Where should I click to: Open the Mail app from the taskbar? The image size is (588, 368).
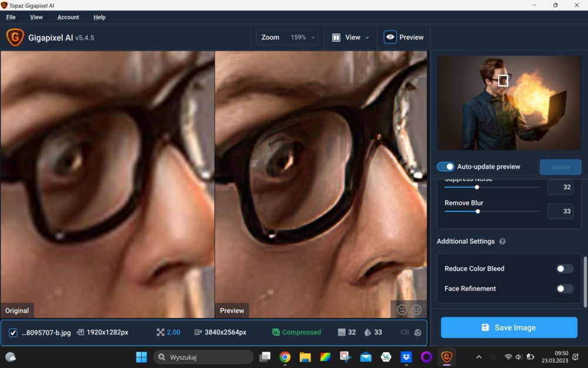pos(366,357)
